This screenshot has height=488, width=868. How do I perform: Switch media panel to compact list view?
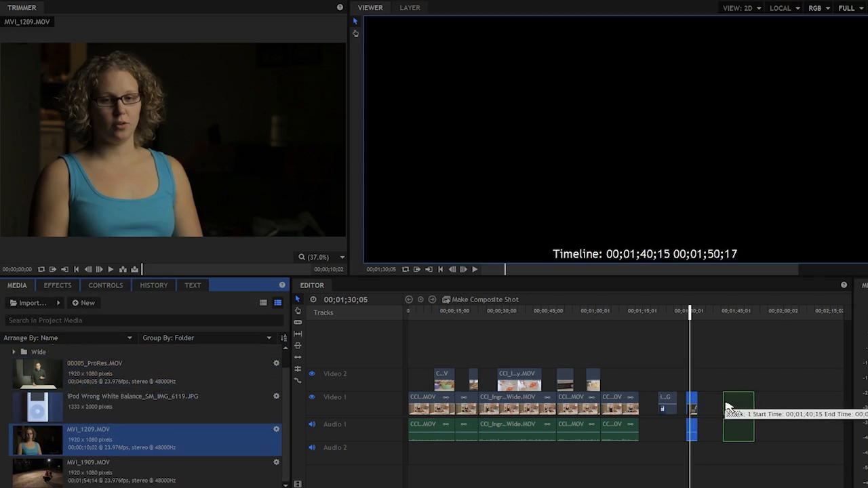(263, 303)
